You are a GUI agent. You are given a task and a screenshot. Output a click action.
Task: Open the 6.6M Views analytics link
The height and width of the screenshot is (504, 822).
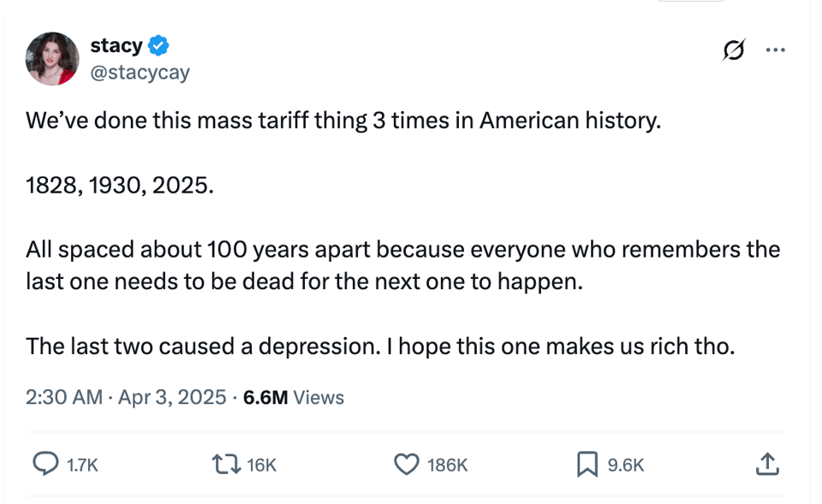click(x=294, y=397)
